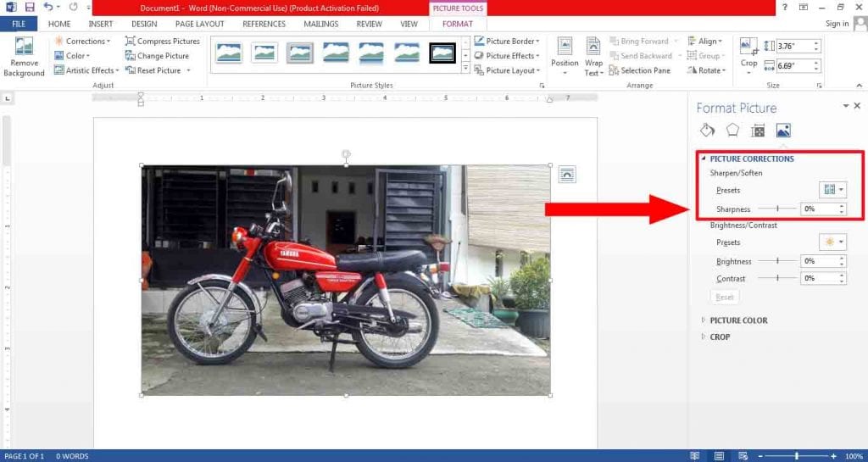Collapse the Picture Corrections section

(x=751, y=159)
